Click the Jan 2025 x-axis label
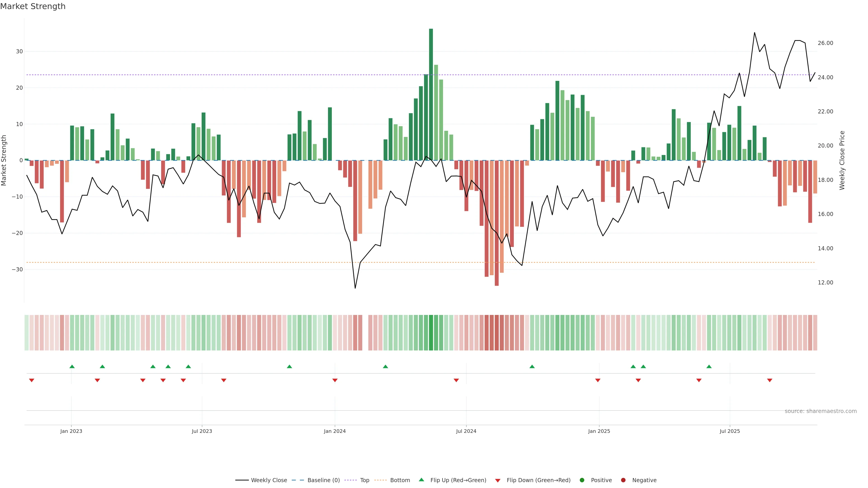The image size is (868, 488). point(599,431)
